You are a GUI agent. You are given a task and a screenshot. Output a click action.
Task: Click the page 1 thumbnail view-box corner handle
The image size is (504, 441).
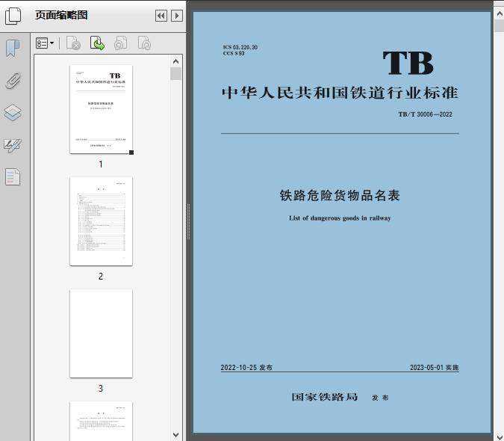tap(131, 152)
